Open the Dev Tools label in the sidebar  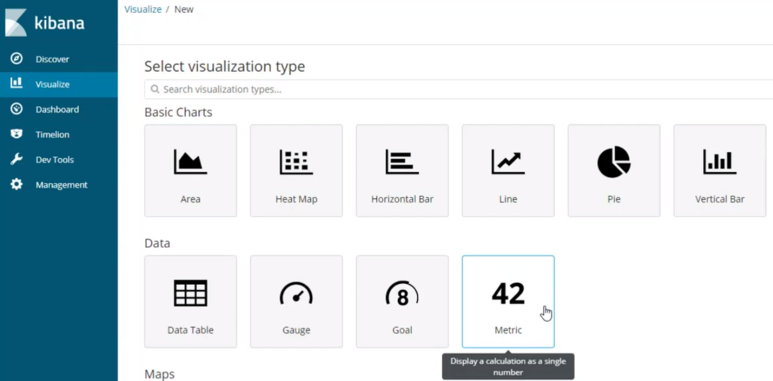[x=55, y=160]
